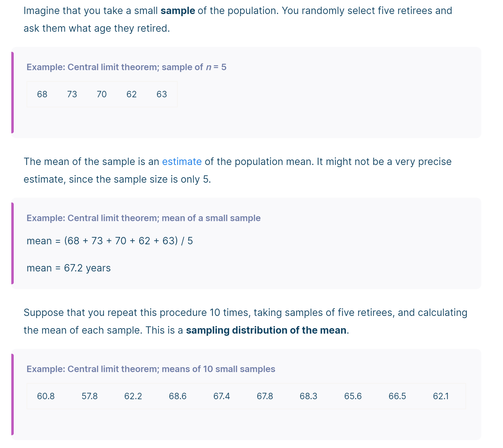Image resolution: width=503 pixels, height=448 pixels.
Task: Click the sample mean cell 65.6
Action: [x=353, y=396]
